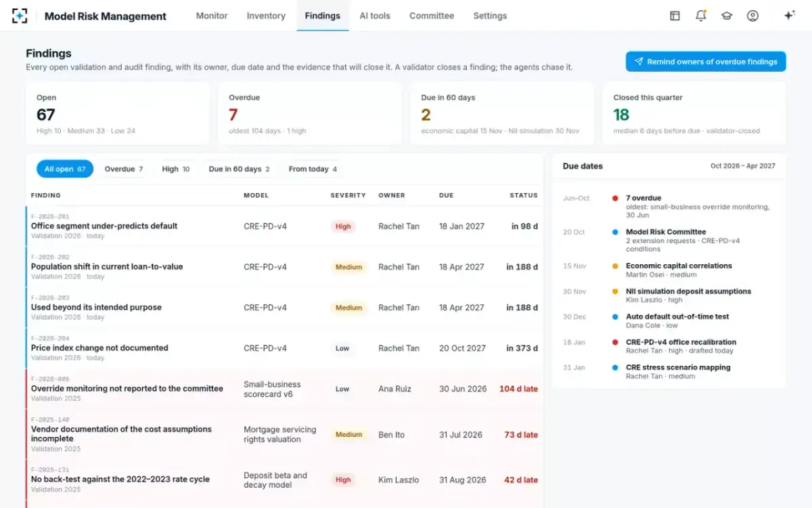Viewport: 812px width, 508px height.
Task: Click owner Ben Ito
Action: 391,434
